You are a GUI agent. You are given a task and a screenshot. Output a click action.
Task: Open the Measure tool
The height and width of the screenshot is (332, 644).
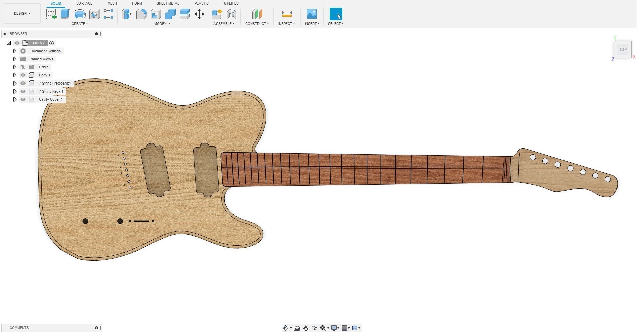(287, 14)
